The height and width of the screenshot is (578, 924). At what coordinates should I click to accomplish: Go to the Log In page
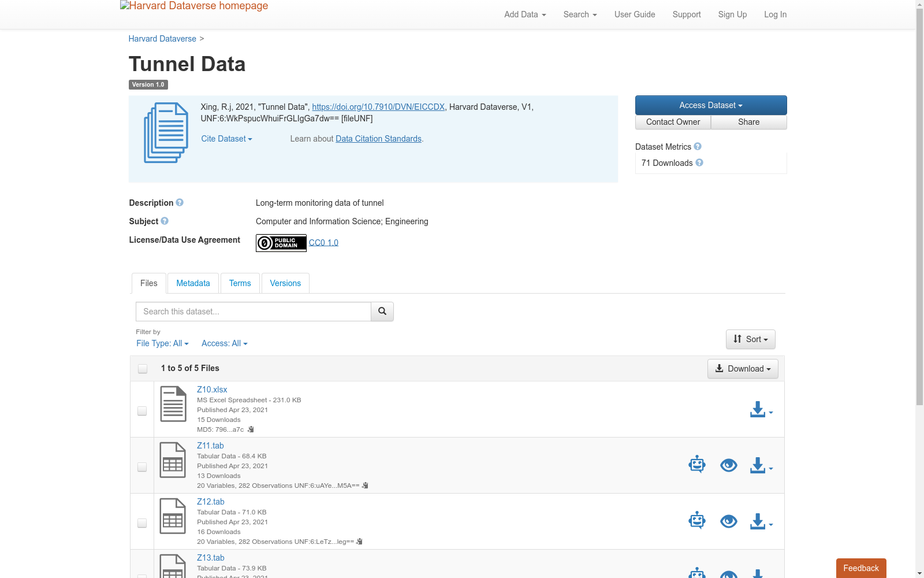pos(776,14)
